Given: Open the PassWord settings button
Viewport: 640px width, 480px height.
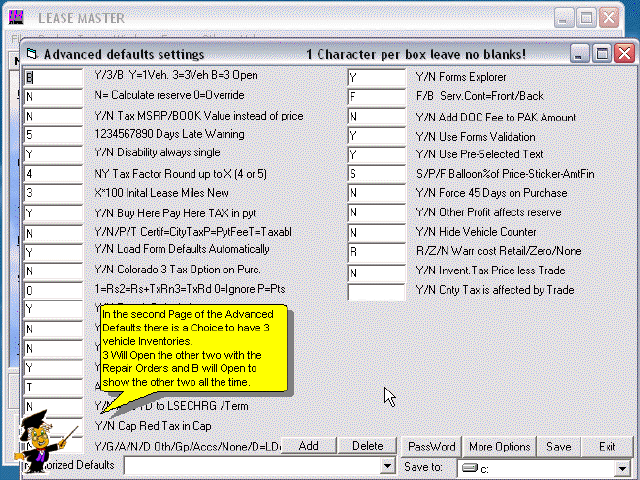Looking at the screenshot, I should point(431,446).
